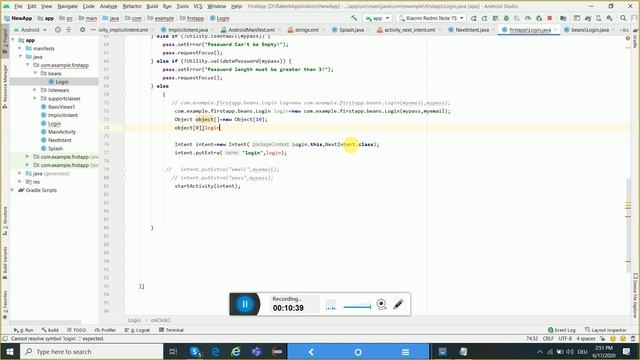Image resolution: width=640 pixels, height=360 pixels.
Task: Open the Logcat tool window
Action: [137, 330]
